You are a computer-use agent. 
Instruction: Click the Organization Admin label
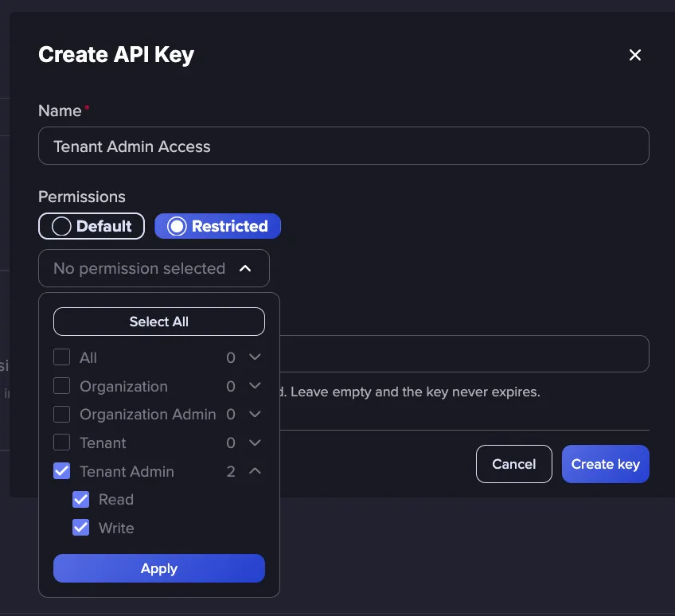(148, 414)
